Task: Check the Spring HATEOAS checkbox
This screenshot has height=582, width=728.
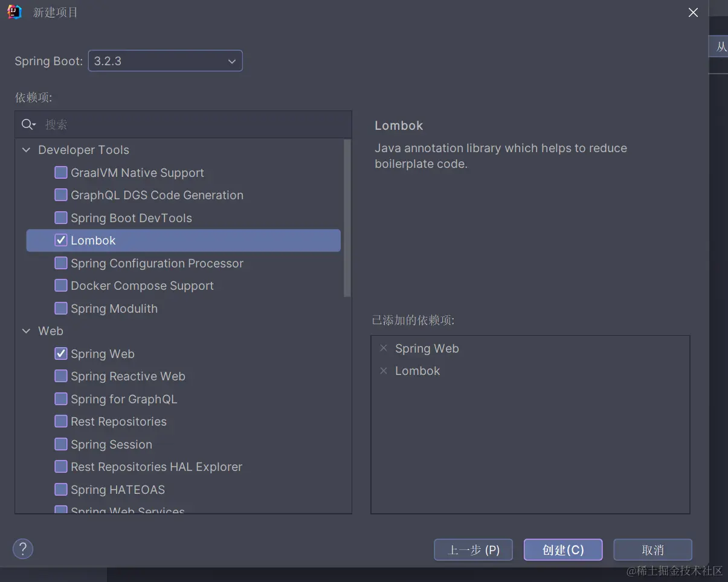Action: click(61, 490)
